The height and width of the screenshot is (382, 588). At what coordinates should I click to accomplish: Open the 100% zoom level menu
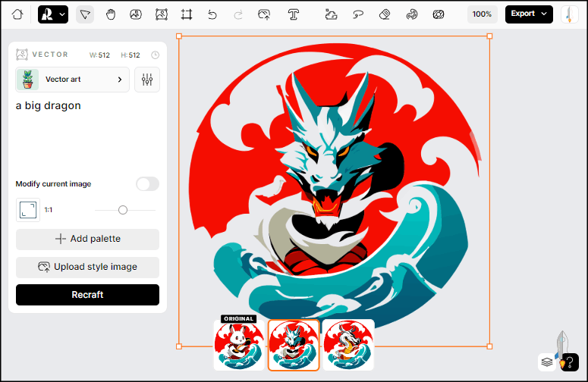click(482, 14)
